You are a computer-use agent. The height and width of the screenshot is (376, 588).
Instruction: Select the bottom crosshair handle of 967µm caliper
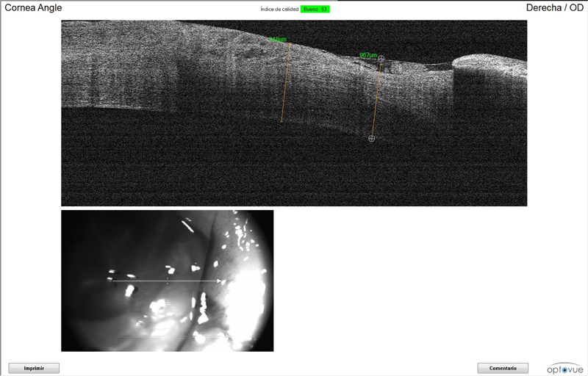(372, 138)
